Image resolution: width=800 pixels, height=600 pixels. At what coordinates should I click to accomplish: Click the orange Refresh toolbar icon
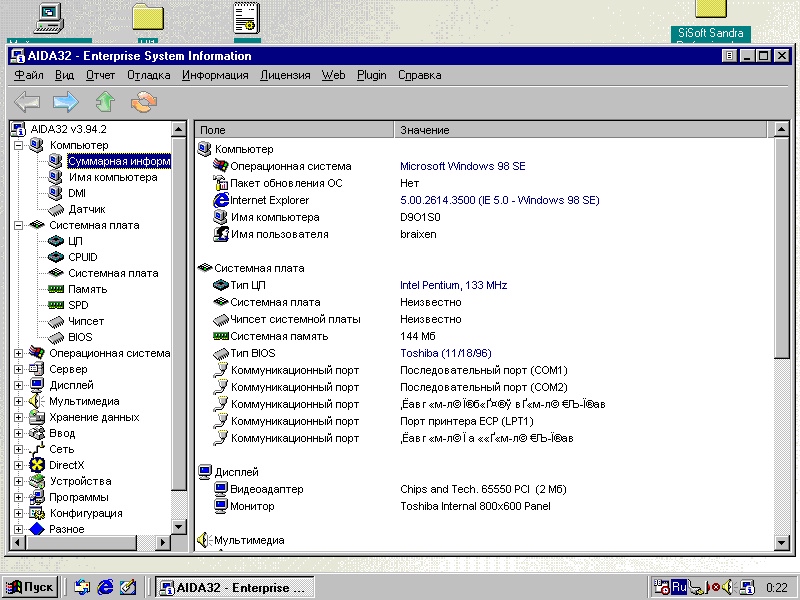coord(144,102)
